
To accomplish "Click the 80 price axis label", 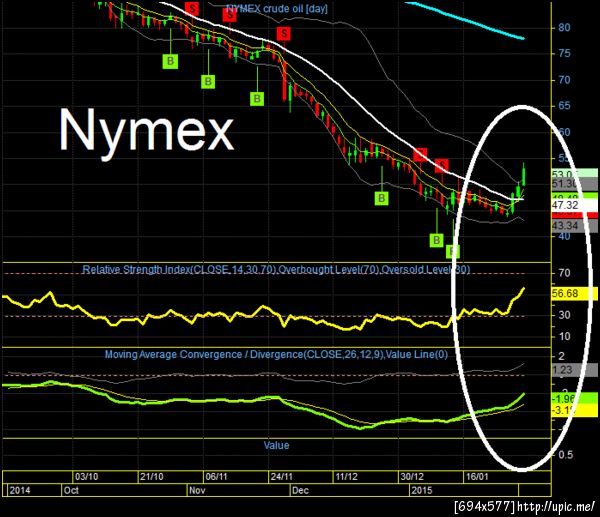I will (x=564, y=28).
